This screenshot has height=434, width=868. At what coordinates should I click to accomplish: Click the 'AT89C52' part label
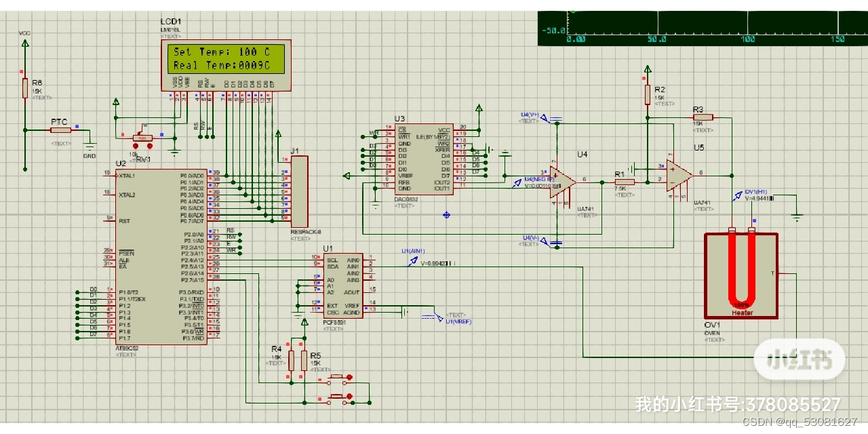pyautogui.click(x=127, y=349)
